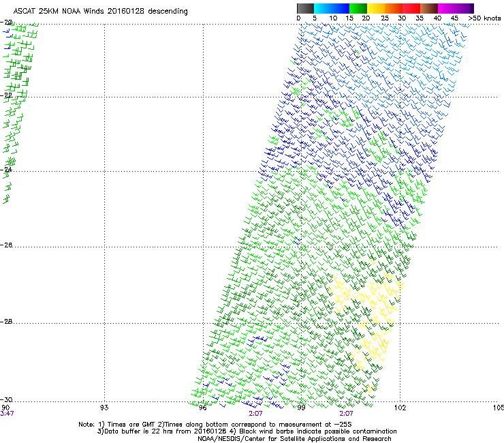Select the brown 35-40 knots color segment
Viewport: 504px width, 443px height.
coord(429,8)
